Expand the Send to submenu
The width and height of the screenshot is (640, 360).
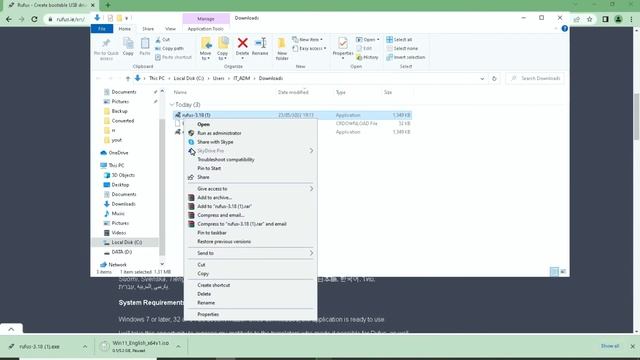click(x=251, y=253)
